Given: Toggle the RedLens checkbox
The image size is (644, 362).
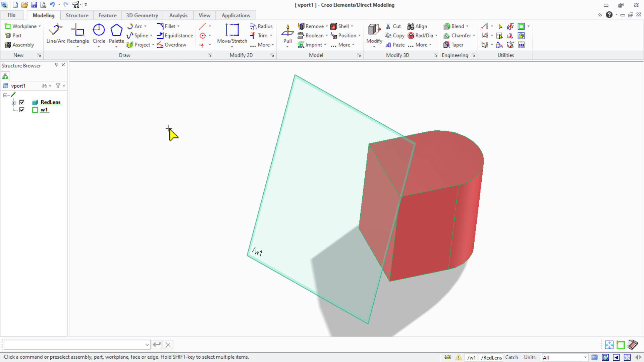Looking at the screenshot, I should 22,102.
